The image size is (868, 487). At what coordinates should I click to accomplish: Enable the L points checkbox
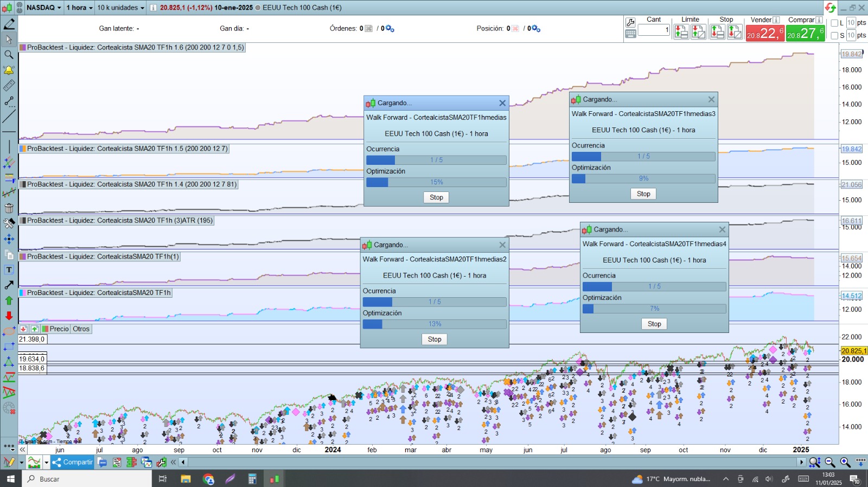pos(834,23)
